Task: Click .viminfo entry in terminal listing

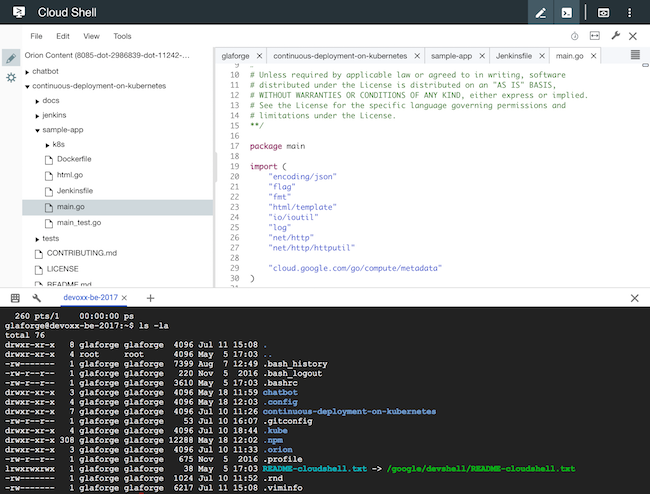Action: 283,488
